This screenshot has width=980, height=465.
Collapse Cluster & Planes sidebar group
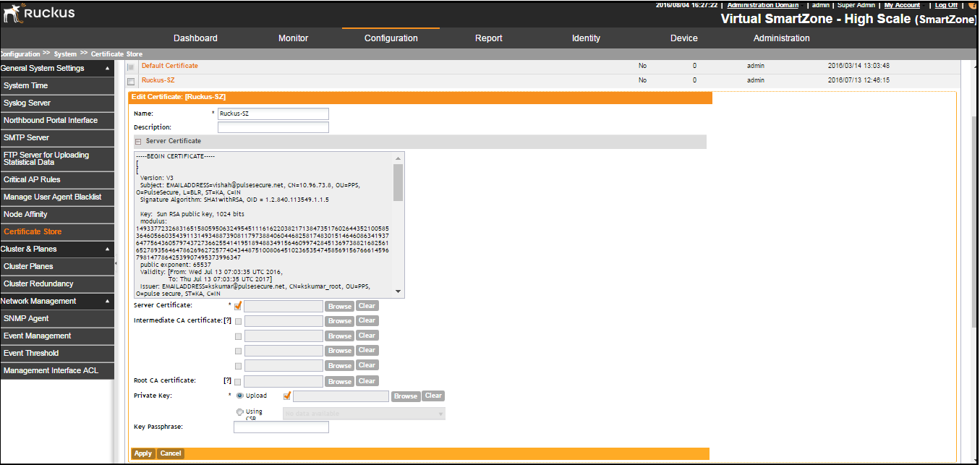point(107,249)
